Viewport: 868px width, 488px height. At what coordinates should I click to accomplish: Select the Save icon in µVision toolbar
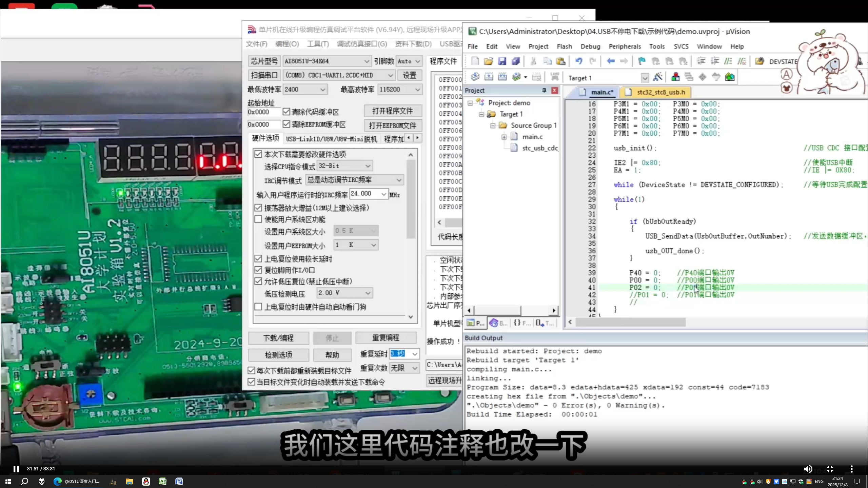[502, 61]
